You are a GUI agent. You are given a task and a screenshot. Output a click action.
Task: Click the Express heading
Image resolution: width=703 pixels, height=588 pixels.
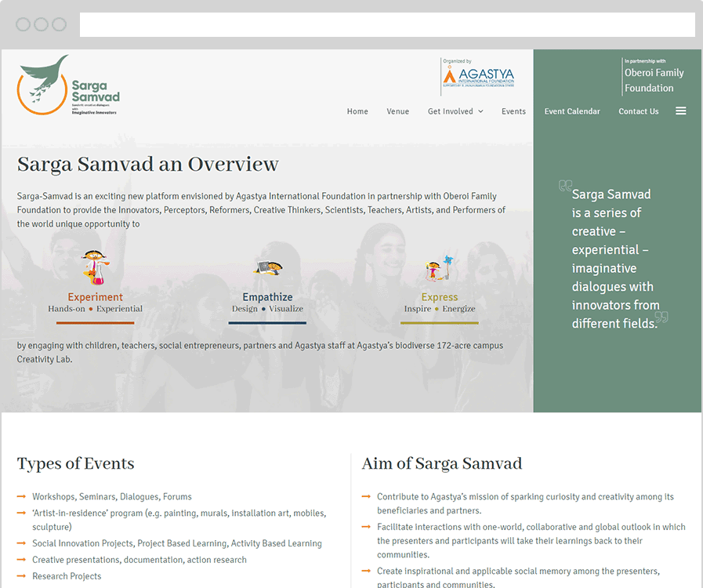pyautogui.click(x=440, y=297)
